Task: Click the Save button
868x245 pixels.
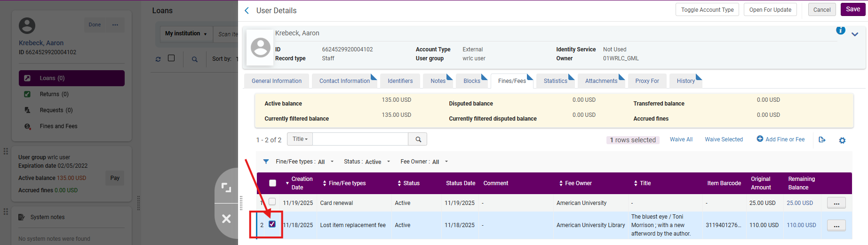Action: click(852, 9)
